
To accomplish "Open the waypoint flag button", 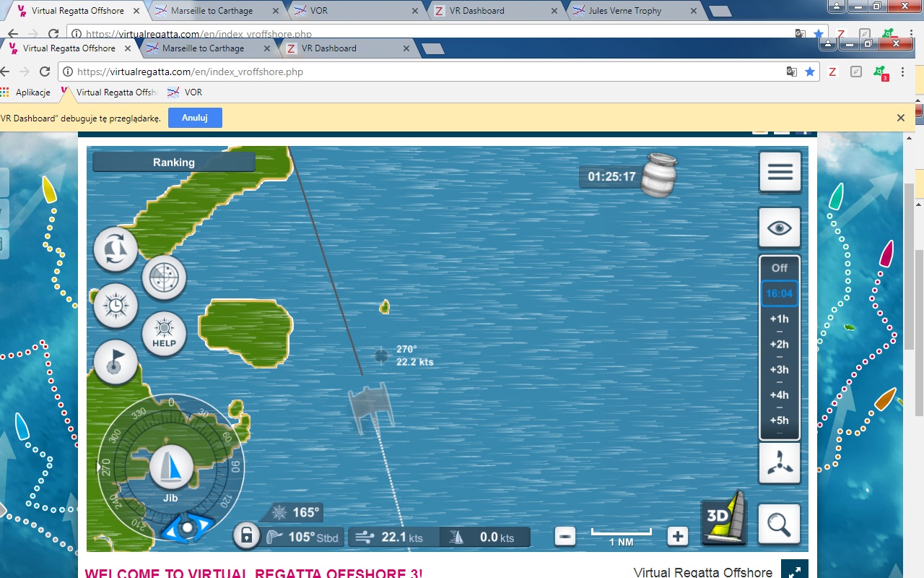I will [x=115, y=362].
